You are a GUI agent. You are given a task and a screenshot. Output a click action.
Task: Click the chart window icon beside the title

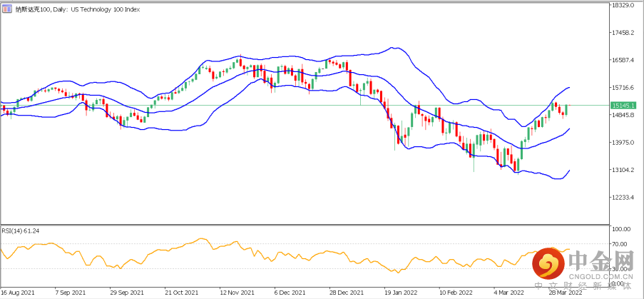7,10
